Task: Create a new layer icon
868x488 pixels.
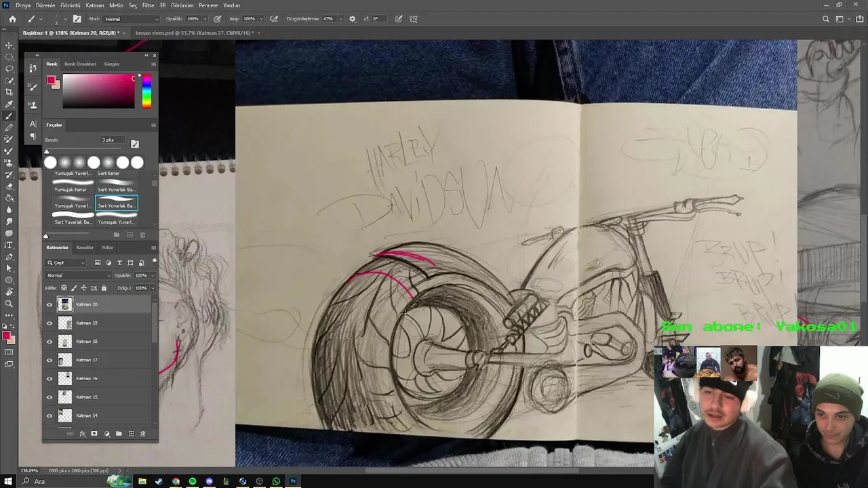Action: [131, 434]
